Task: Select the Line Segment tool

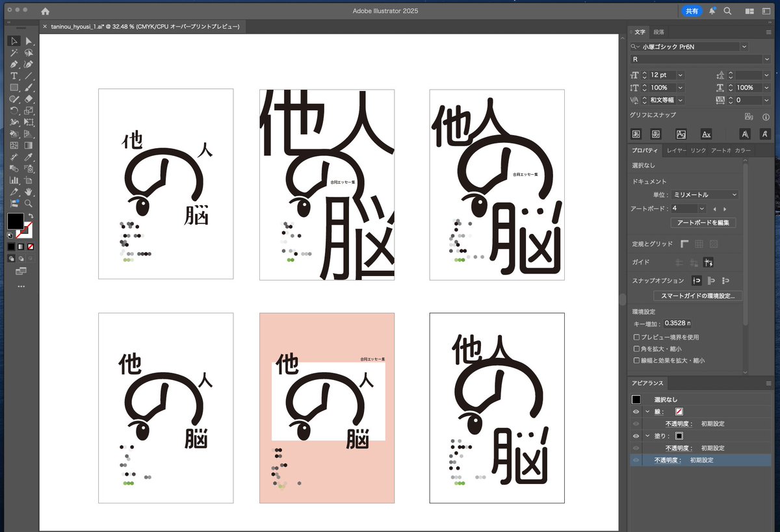Action: [x=29, y=76]
